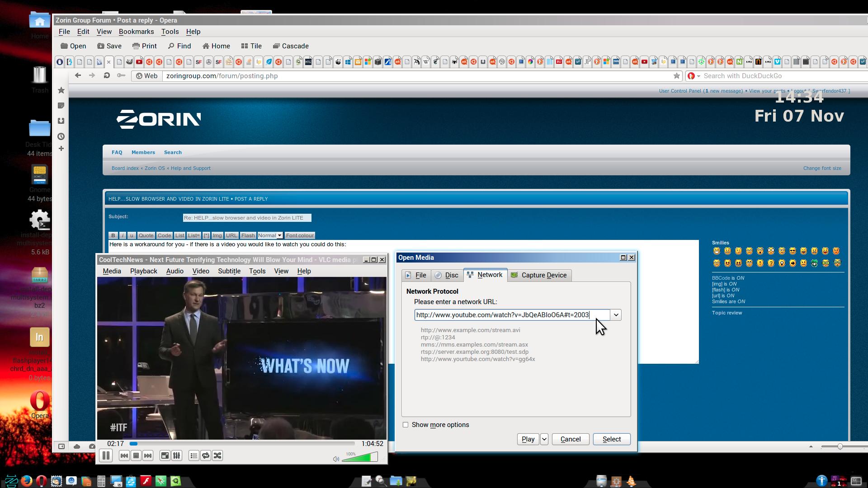The height and width of the screenshot is (488, 868).
Task: Enable Show more options checkbox
Action: [406, 425]
